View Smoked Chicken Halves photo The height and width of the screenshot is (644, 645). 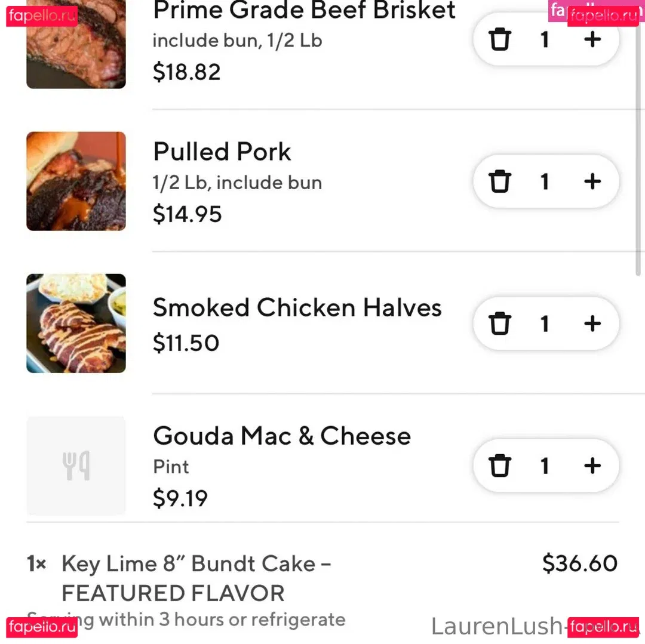76,323
